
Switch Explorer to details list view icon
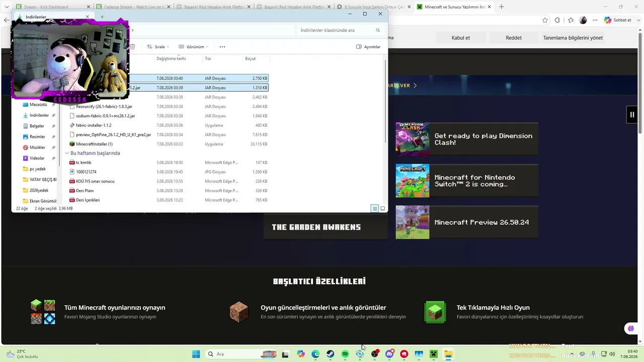point(374,208)
